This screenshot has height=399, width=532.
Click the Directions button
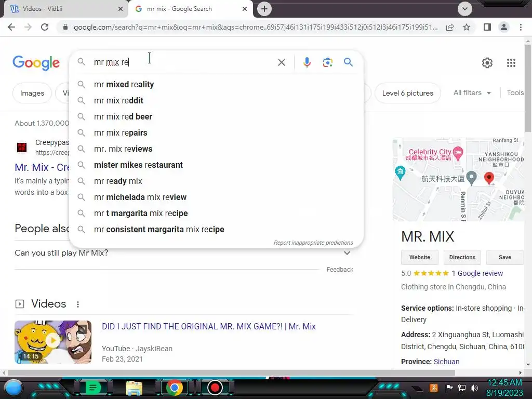[462, 257]
